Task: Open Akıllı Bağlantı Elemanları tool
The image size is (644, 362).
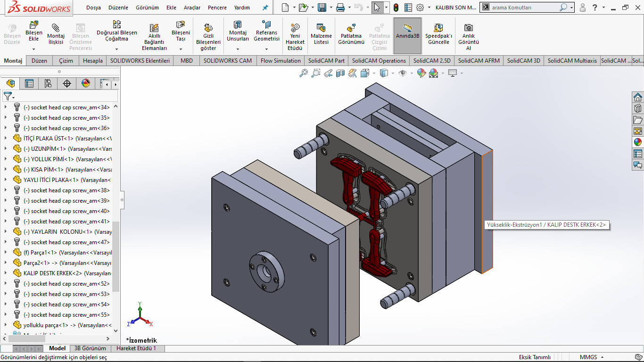Action: pos(154,37)
